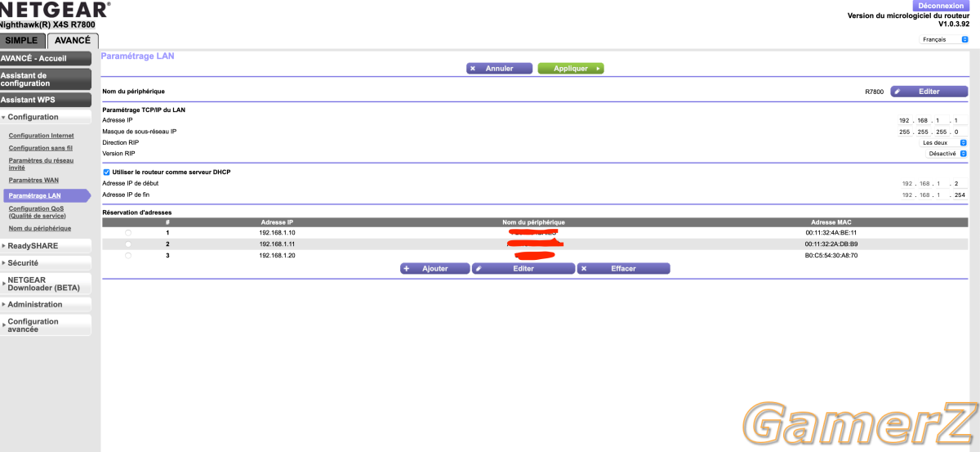980x452 pixels.
Task: Click IP address 192.168.1.20 cell
Action: 277,255
